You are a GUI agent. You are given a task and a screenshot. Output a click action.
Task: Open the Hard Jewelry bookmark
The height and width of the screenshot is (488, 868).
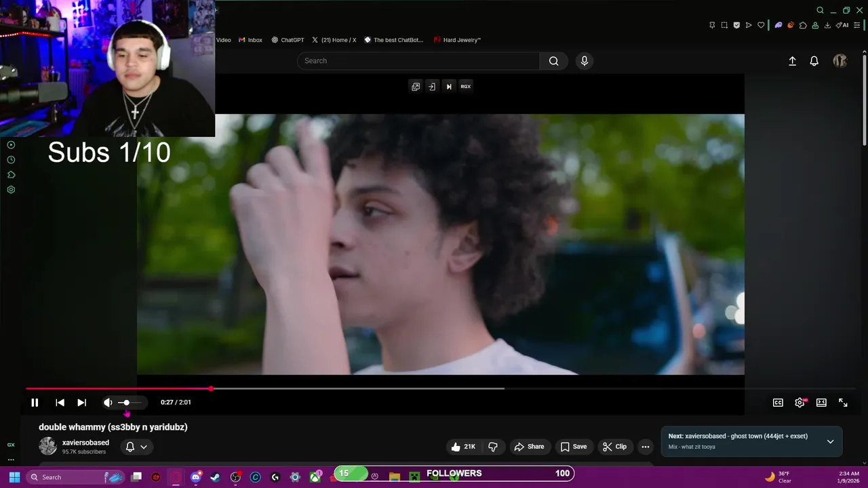coord(457,40)
